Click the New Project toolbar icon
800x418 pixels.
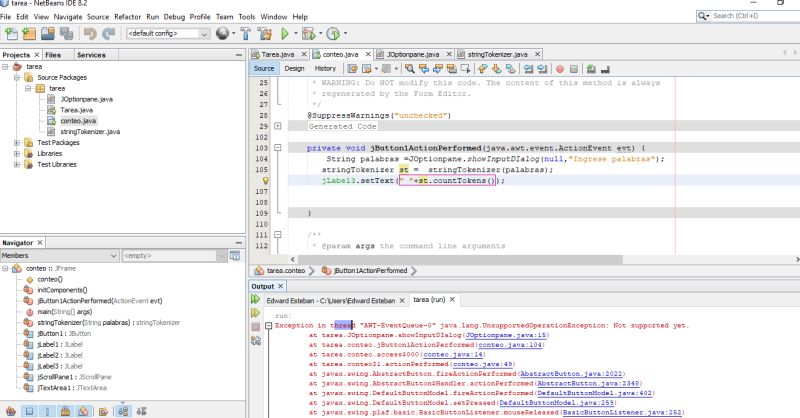click(x=29, y=34)
